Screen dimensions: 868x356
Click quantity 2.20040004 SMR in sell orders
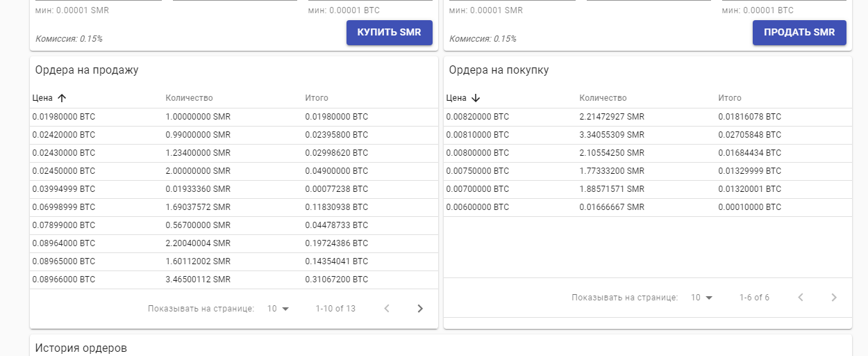click(198, 243)
